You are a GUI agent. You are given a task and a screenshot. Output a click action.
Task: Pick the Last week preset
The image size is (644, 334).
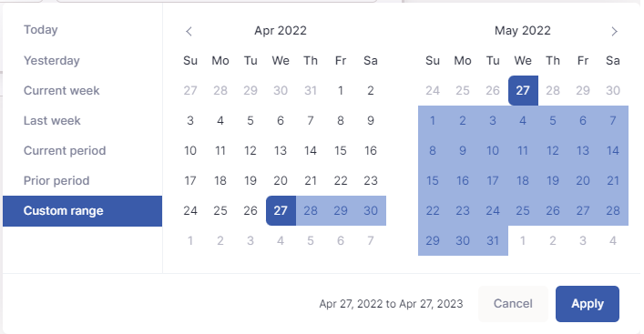tap(52, 121)
